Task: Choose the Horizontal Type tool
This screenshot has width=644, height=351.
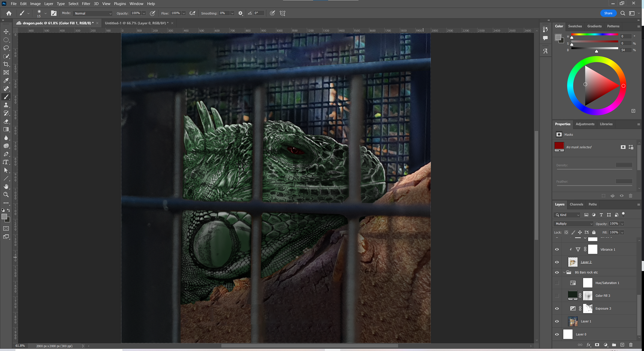Action: (x=6, y=162)
